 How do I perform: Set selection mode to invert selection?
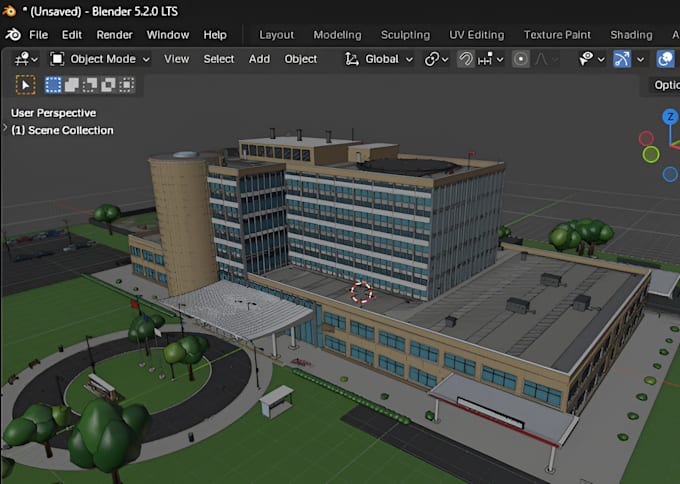coord(108,85)
